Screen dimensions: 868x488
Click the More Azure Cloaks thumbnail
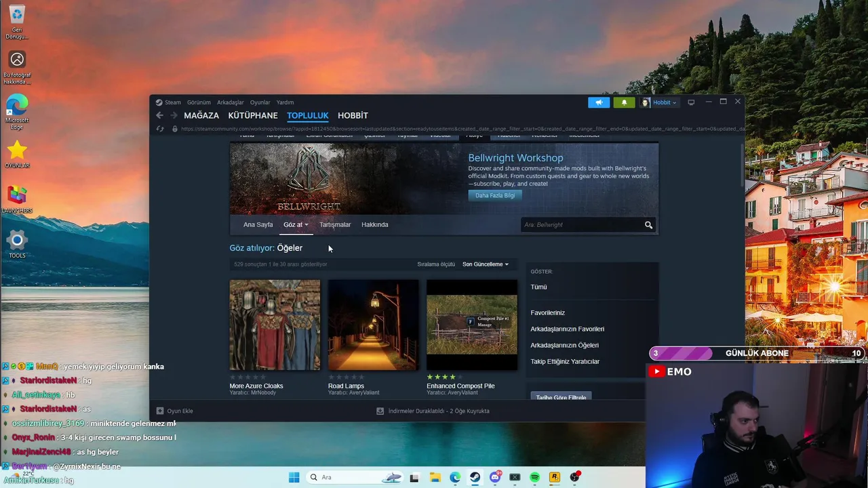275,325
